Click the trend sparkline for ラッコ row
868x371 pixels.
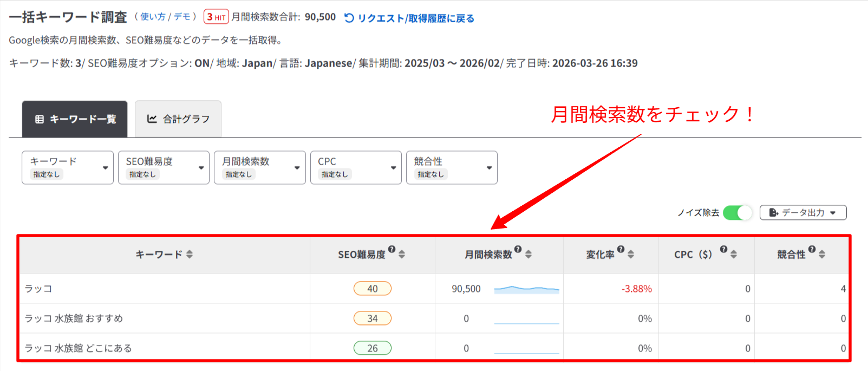coord(526,289)
